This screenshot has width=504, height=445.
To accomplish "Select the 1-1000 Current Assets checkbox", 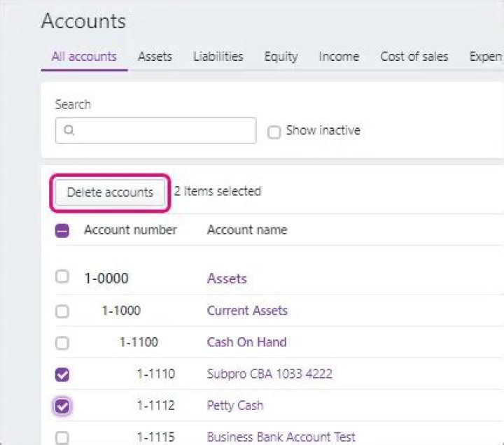I will (62, 311).
